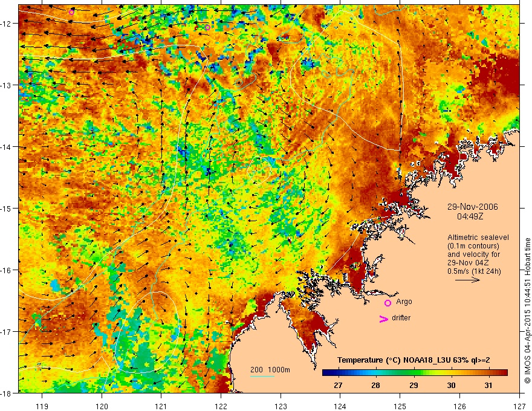Click longitude axis label 123
Screen dimensions: 532x411
click(x=281, y=406)
